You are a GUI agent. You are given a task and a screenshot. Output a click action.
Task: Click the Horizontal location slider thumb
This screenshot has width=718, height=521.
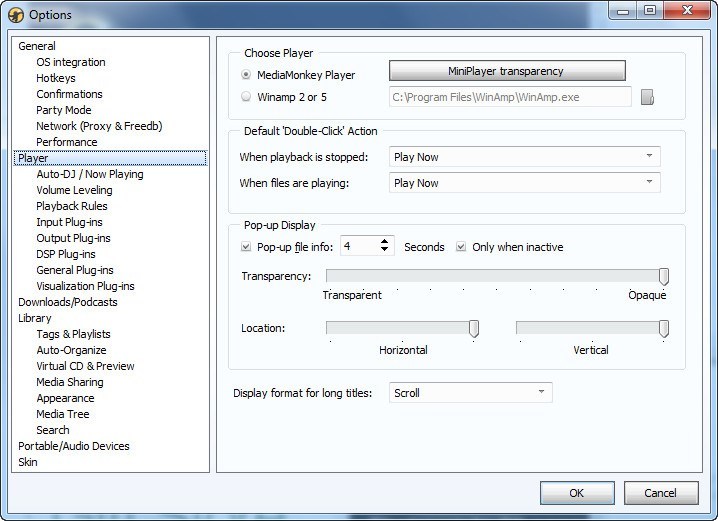(x=474, y=328)
